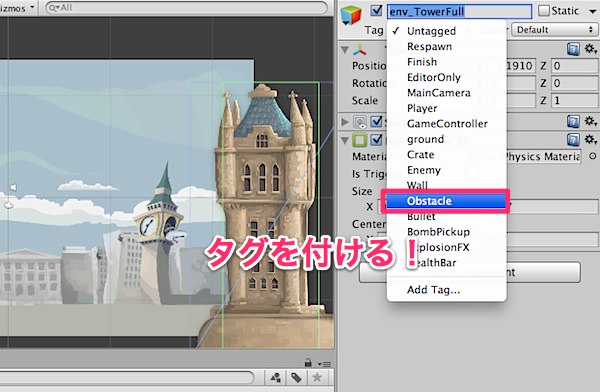Open the Static dropdown arrow
This screenshot has width=600, height=392.
pos(592,11)
